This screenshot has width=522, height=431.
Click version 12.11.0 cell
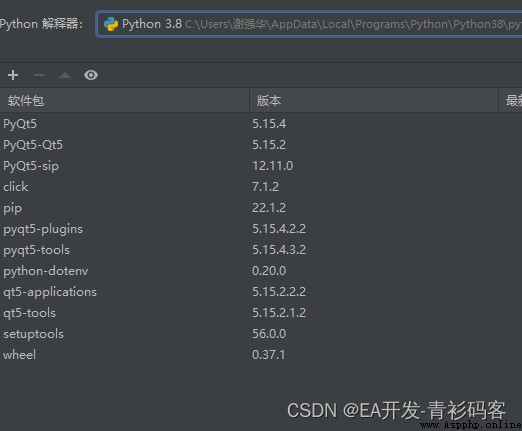273,166
